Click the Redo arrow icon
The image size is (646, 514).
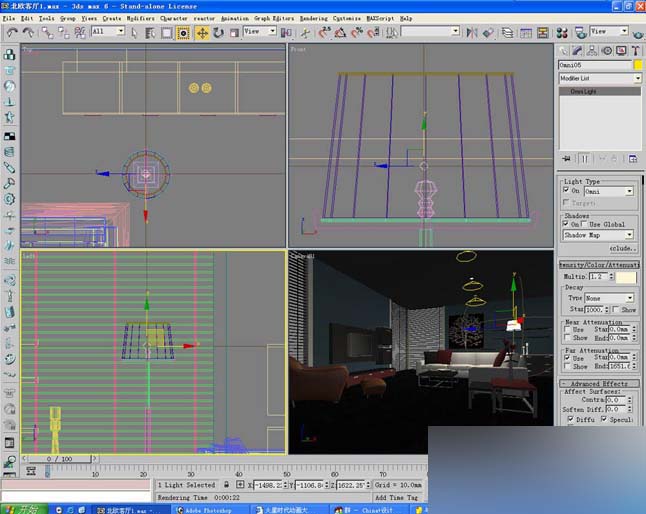(27, 32)
